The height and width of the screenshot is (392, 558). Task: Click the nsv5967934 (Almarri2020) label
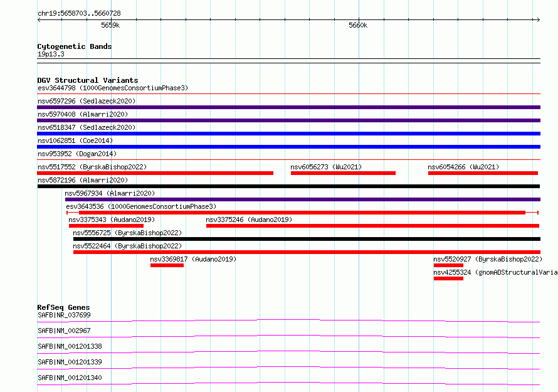click(110, 193)
